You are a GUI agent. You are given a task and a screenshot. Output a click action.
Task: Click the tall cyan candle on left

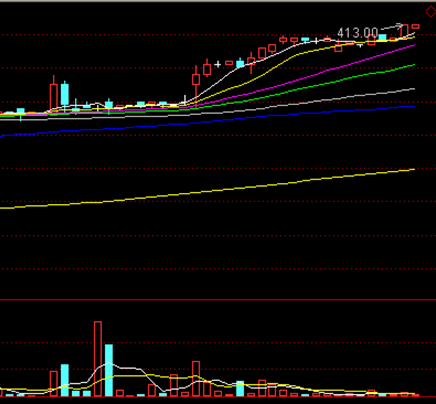65,94
